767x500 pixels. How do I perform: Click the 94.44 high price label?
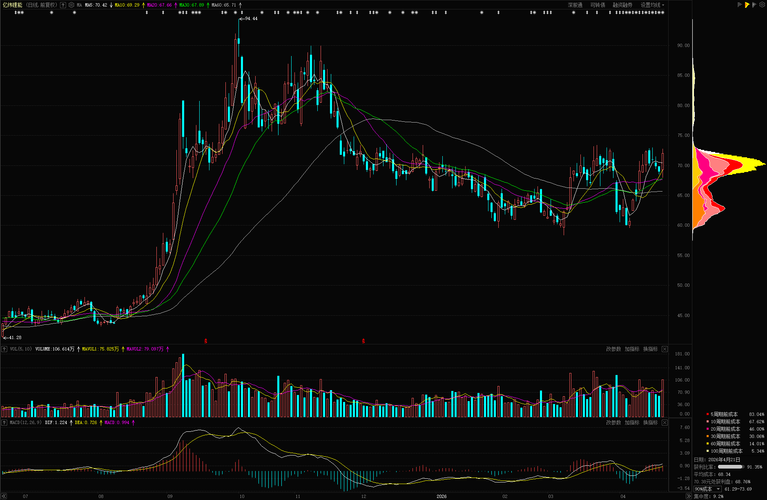click(249, 19)
